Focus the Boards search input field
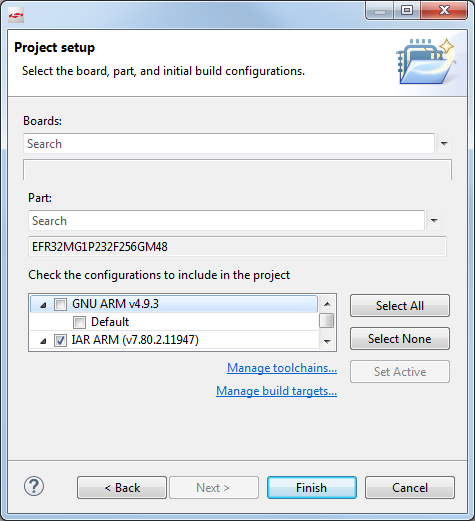 229,144
